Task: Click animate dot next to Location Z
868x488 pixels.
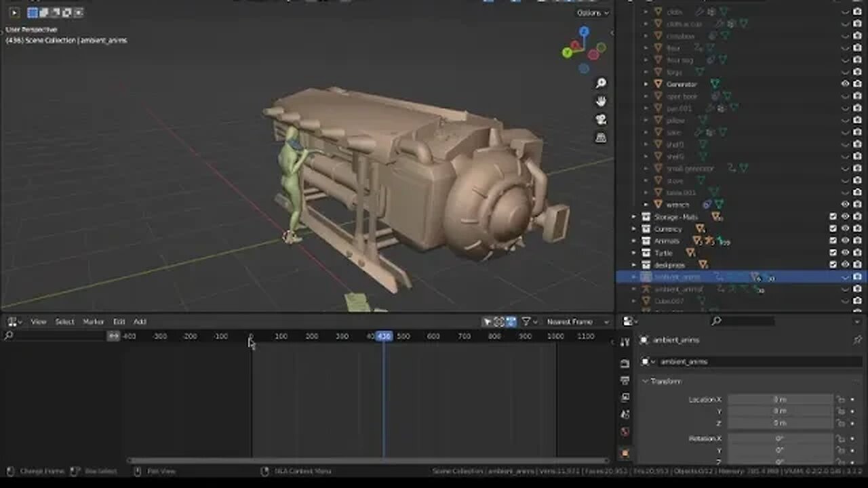Action: [853, 423]
